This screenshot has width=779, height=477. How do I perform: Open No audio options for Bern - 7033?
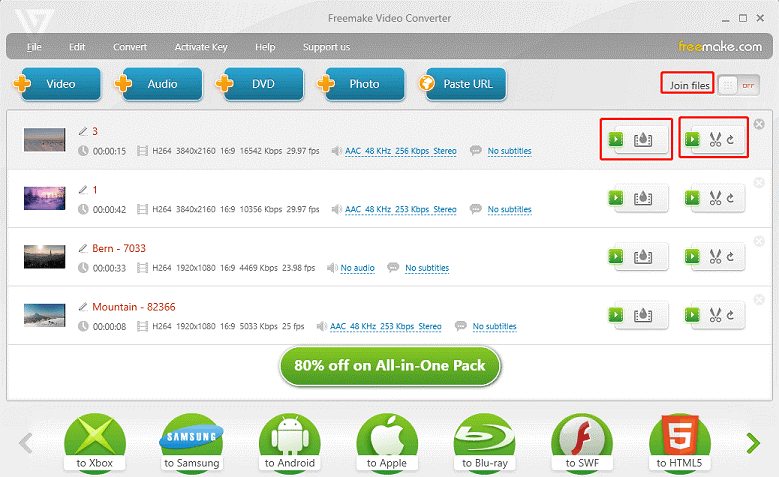[x=357, y=268]
